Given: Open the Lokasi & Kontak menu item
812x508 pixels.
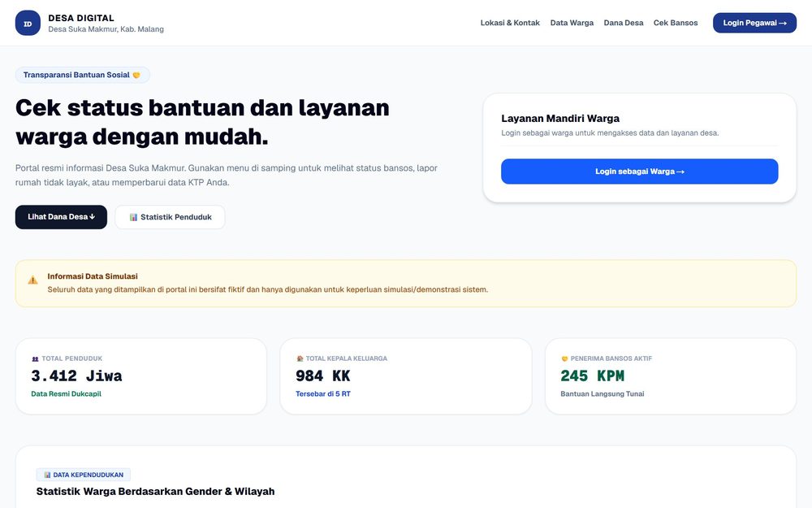Looking at the screenshot, I should tap(510, 23).
